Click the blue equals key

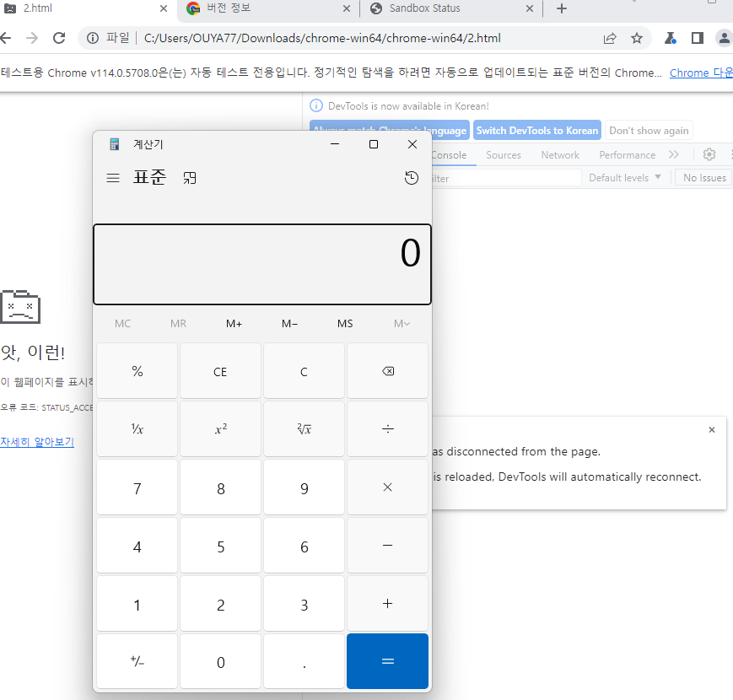[387, 661]
